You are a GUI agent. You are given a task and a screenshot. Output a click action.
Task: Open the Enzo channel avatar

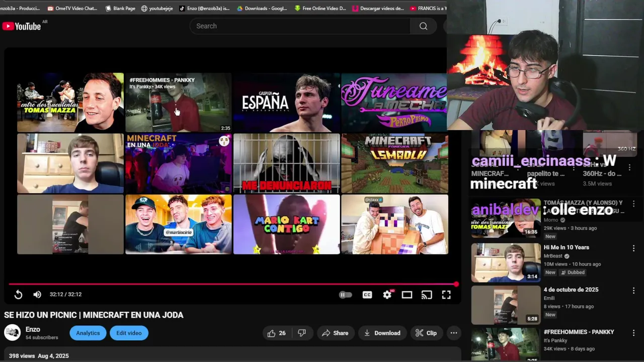(12, 333)
